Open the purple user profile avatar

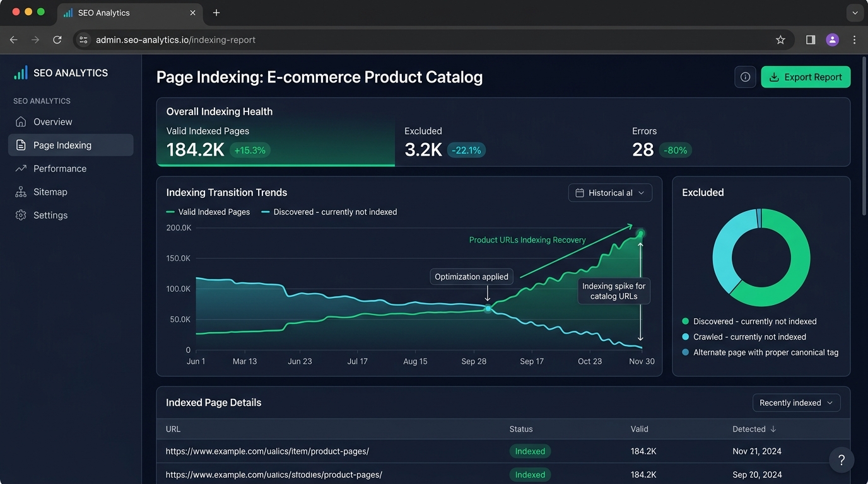coord(833,40)
